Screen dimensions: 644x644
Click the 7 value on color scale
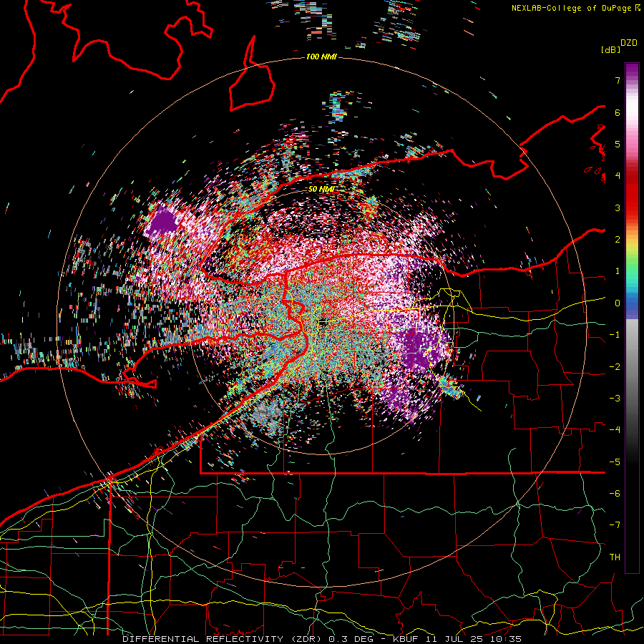pyautogui.click(x=618, y=80)
